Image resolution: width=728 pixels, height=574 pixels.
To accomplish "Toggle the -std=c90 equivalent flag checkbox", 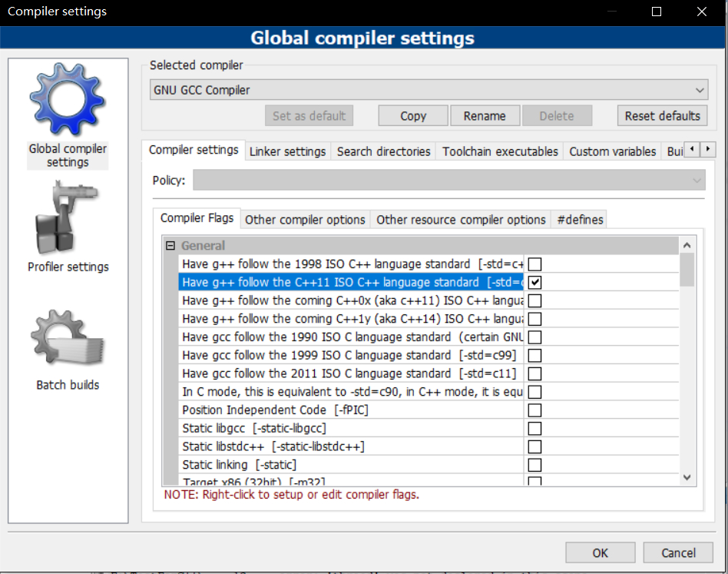I will tap(534, 392).
